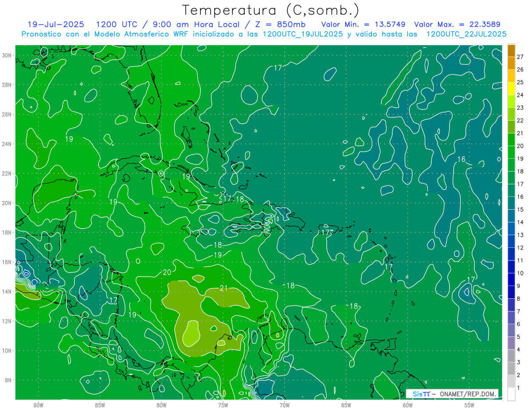Click the white colorbar swatch below 1
Viewport: 532px width, 411px height.
coord(511,394)
